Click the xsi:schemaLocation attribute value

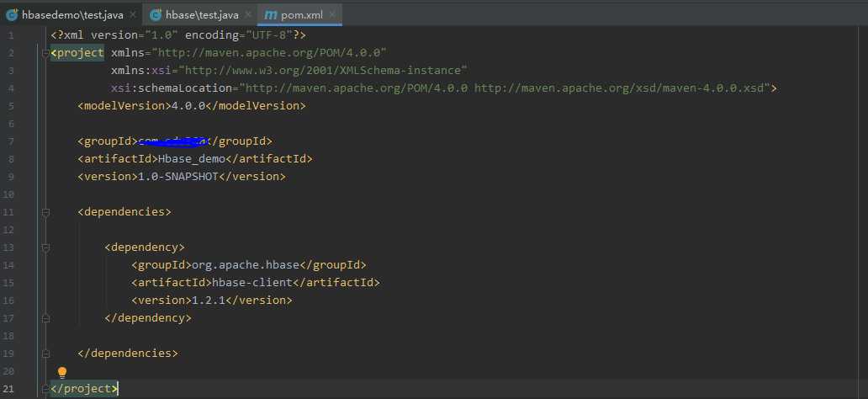505,88
